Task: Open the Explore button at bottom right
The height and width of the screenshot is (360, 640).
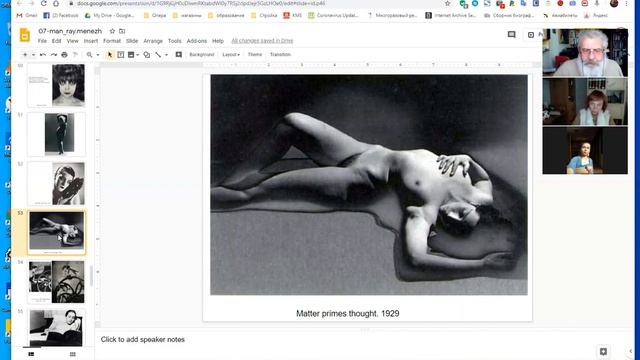Action: click(x=603, y=351)
